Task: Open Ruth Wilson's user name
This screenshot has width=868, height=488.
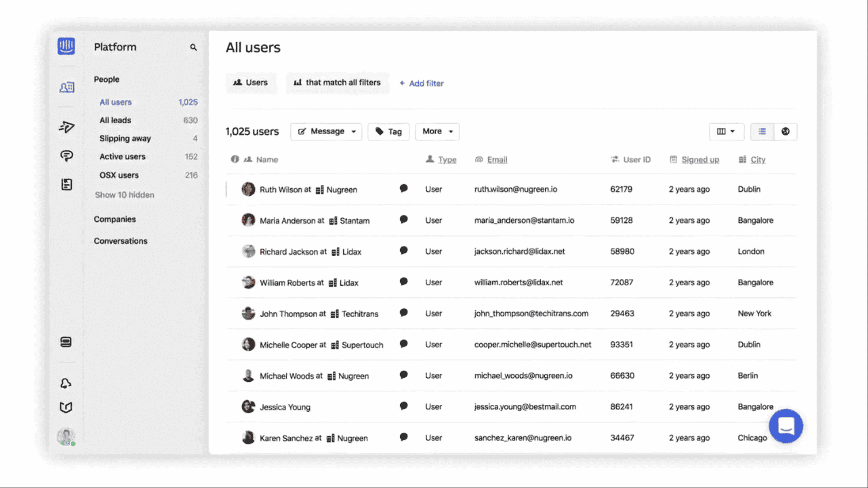Action: pyautogui.click(x=281, y=190)
